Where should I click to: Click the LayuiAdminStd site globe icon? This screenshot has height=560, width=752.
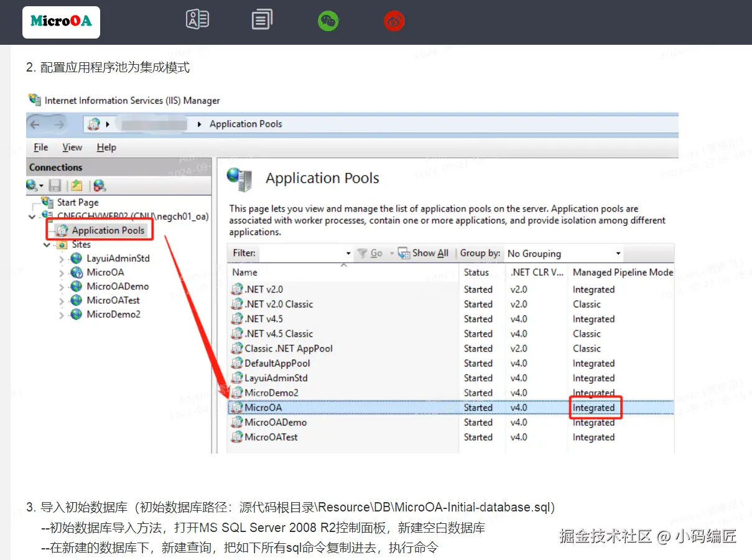point(77,258)
